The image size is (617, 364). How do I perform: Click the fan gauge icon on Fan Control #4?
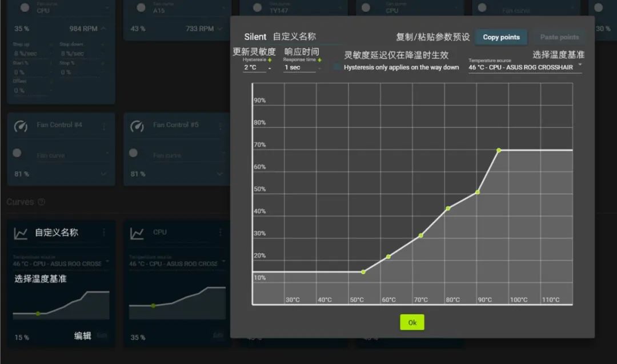tap(21, 127)
